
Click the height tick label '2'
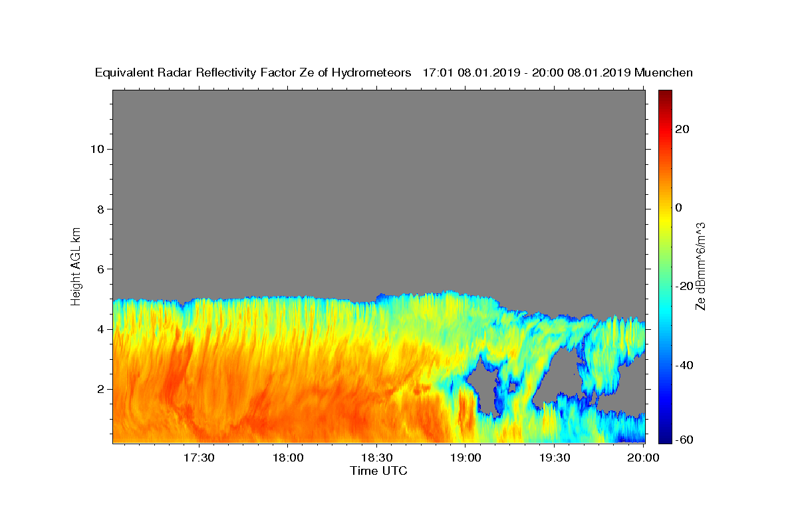(x=100, y=389)
